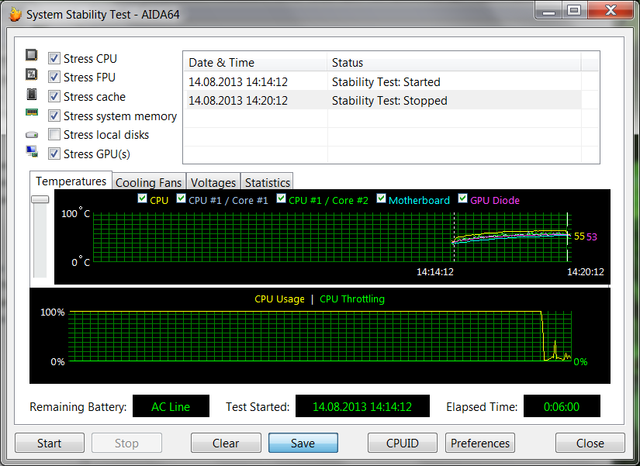Click the CPU chip icon beside Stress CPU
Screen dimensions: 640x466
tap(31, 58)
